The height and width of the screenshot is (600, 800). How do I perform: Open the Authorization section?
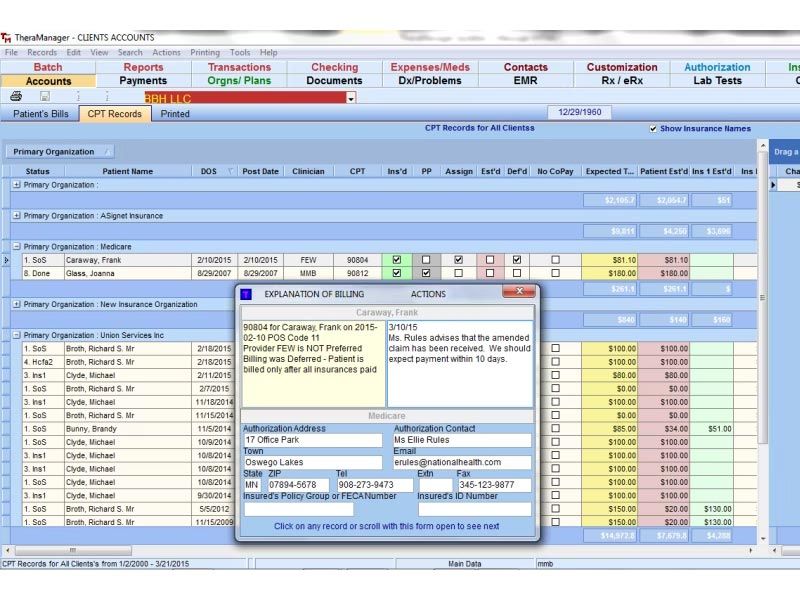click(x=717, y=67)
